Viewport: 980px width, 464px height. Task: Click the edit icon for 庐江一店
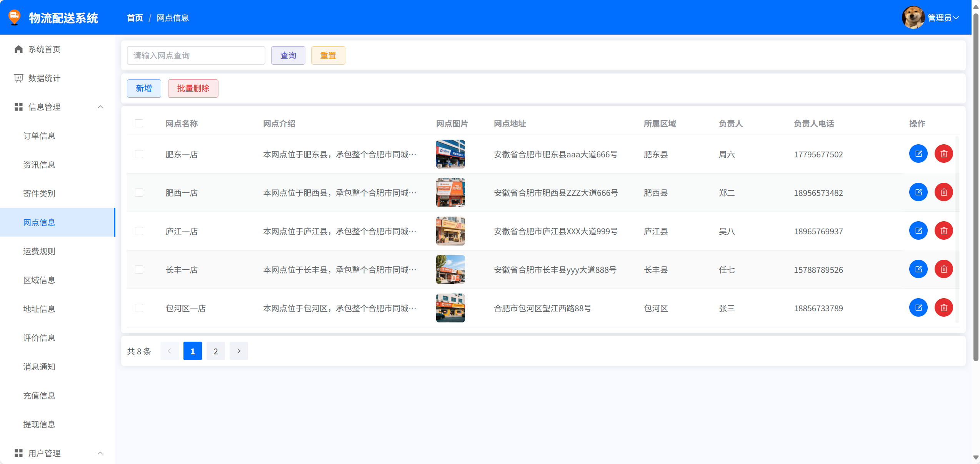tap(918, 231)
